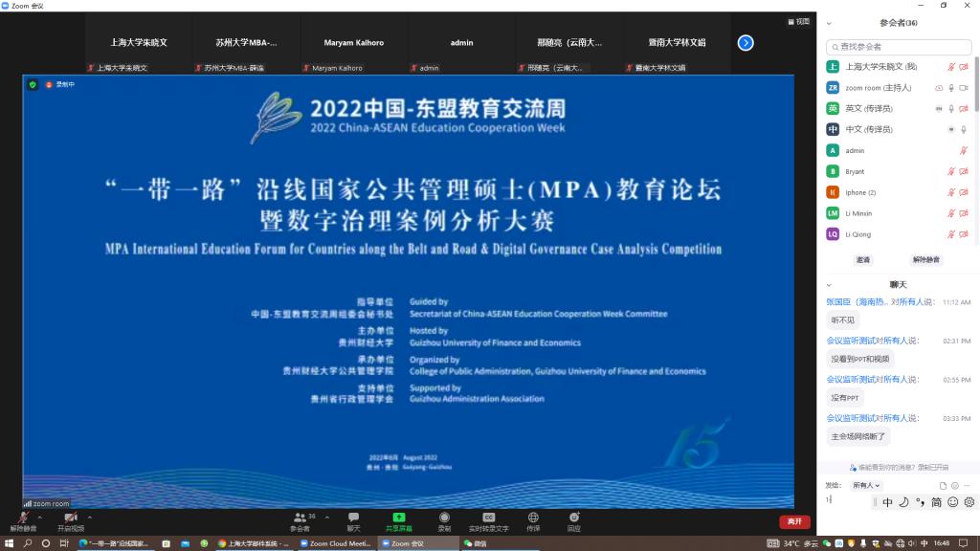Click the 邀请 invite button
This screenshot has width=980, height=551.
point(863,259)
